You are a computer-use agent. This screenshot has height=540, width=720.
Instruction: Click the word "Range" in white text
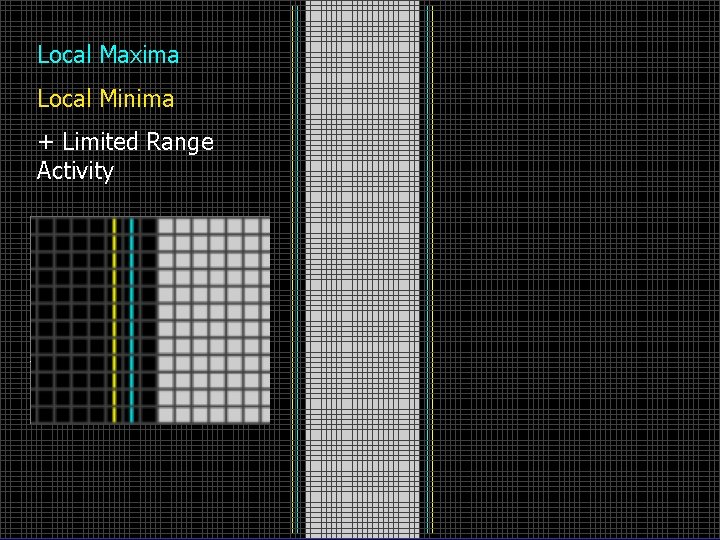pos(180,142)
